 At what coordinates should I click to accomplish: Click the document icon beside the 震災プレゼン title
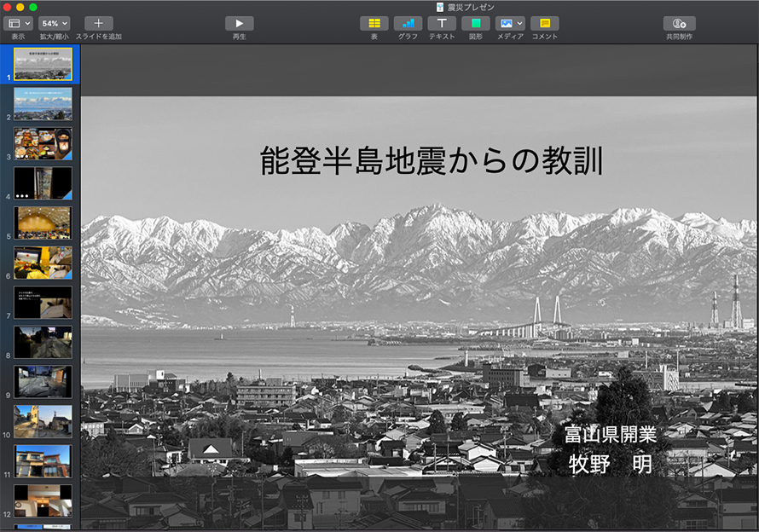(x=439, y=8)
